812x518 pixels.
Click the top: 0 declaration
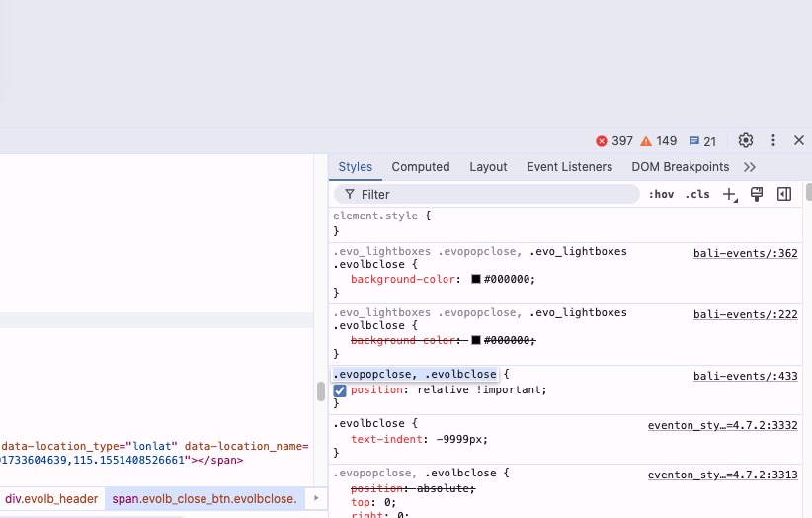coord(373,502)
